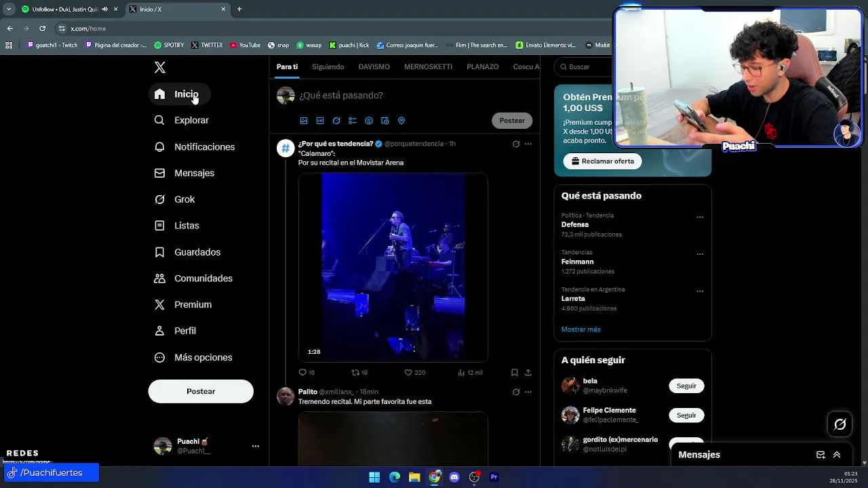Open options for Feinmann trend
This screenshot has height=488, width=868.
pyautogui.click(x=700, y=254)
